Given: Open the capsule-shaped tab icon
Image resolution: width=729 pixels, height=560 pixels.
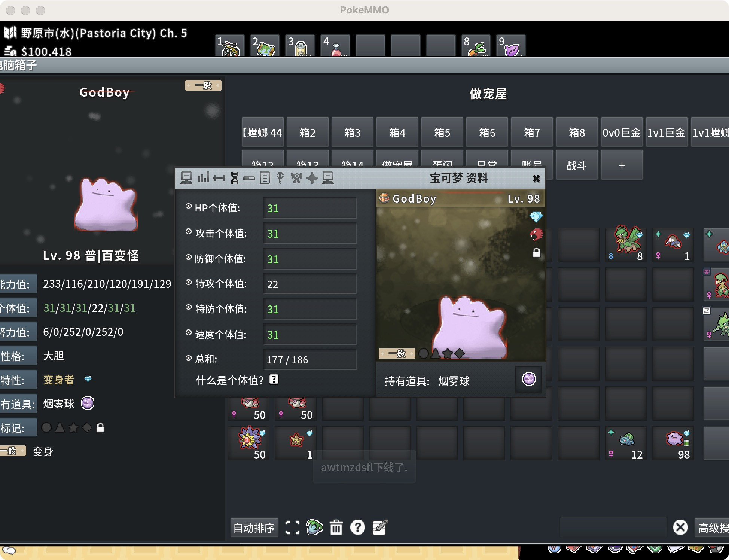Looking at the screenshot, I should click(249, 178).
